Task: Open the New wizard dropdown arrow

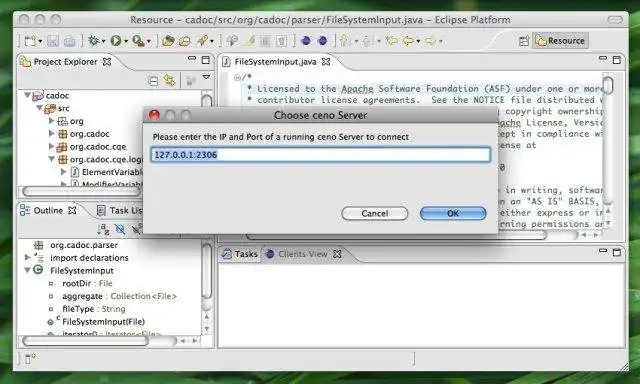Action: pyautogui.click(x=40, y=41)
